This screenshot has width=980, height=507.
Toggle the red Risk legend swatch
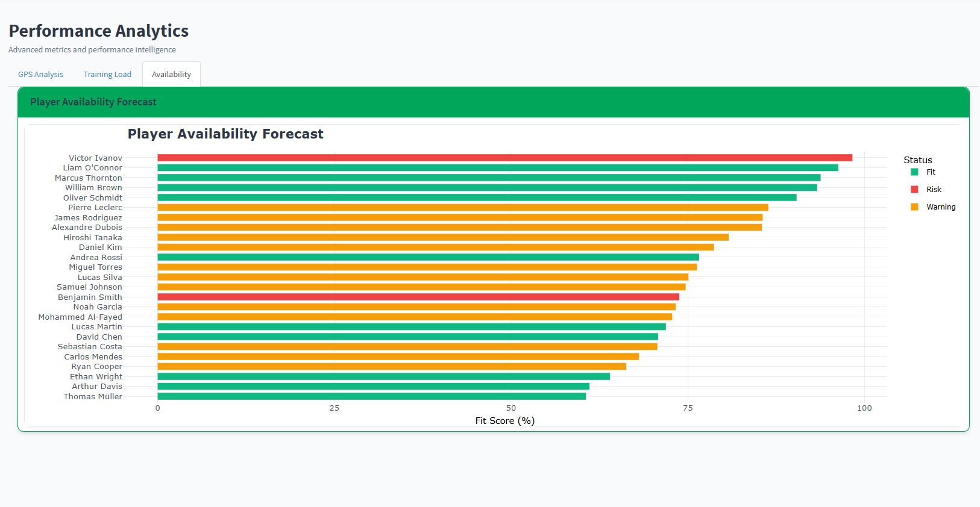click(914, 190)
